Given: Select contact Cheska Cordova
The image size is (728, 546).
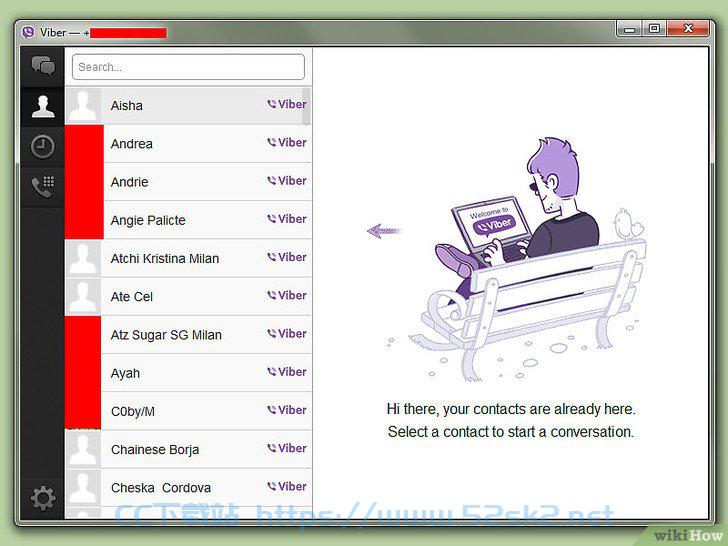Looking at the screenshot, I should [188, 488].
